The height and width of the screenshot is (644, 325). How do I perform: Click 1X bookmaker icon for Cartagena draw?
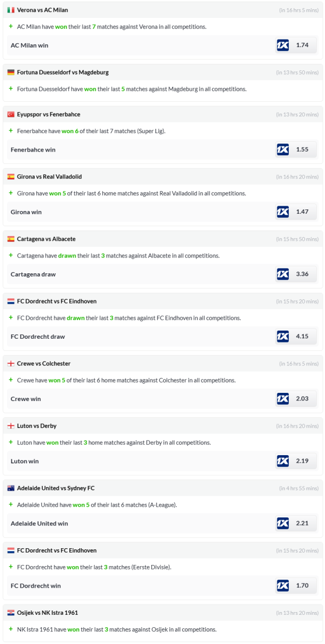coord(283,274)
